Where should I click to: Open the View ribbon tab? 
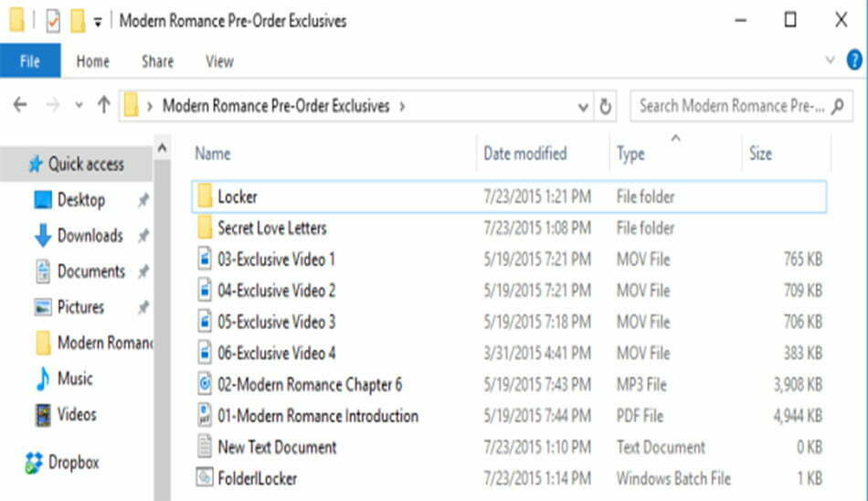coord(219,61)
